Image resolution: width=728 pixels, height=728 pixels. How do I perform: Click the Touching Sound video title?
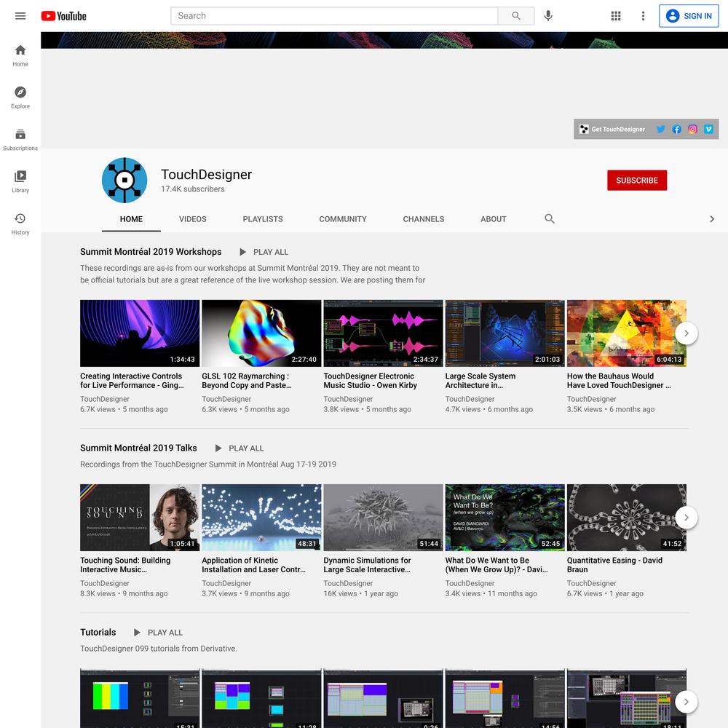pos(125,565)
